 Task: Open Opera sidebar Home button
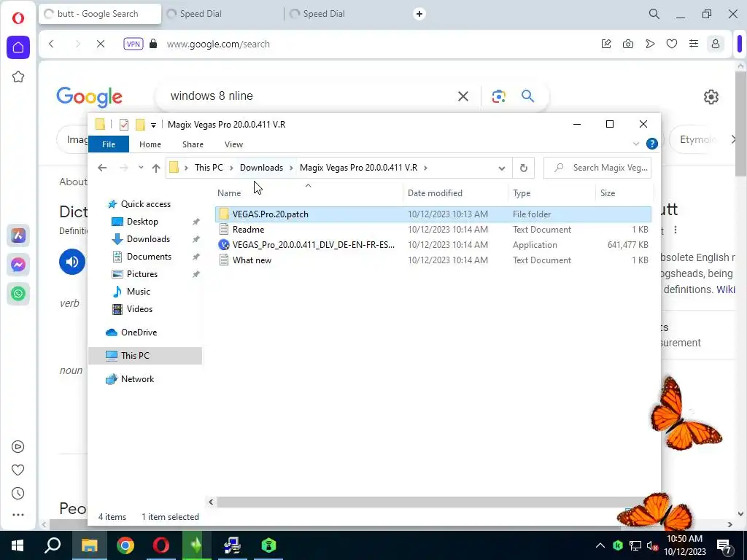18,47
